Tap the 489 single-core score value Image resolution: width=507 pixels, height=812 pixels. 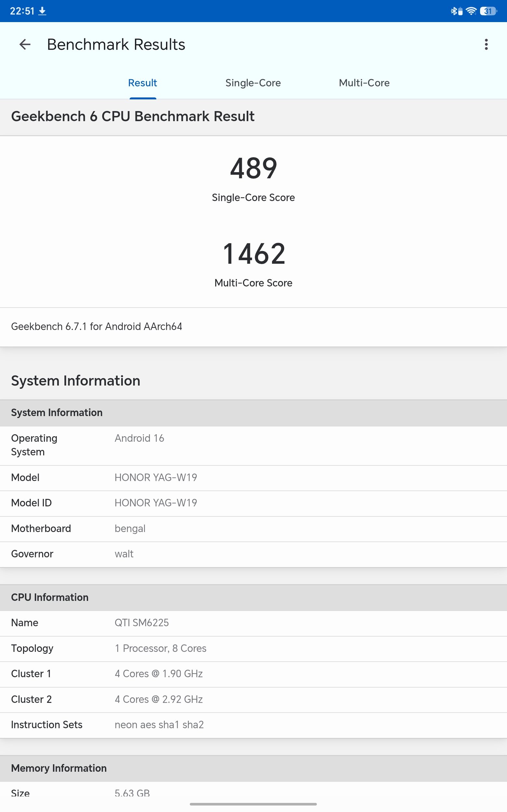point(253,168)
